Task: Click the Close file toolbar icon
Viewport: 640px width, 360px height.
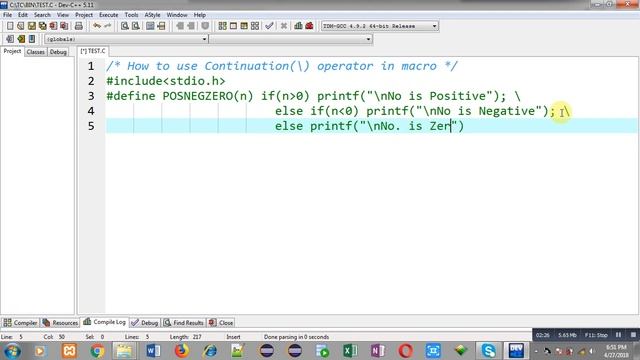Action: point(53,26)
